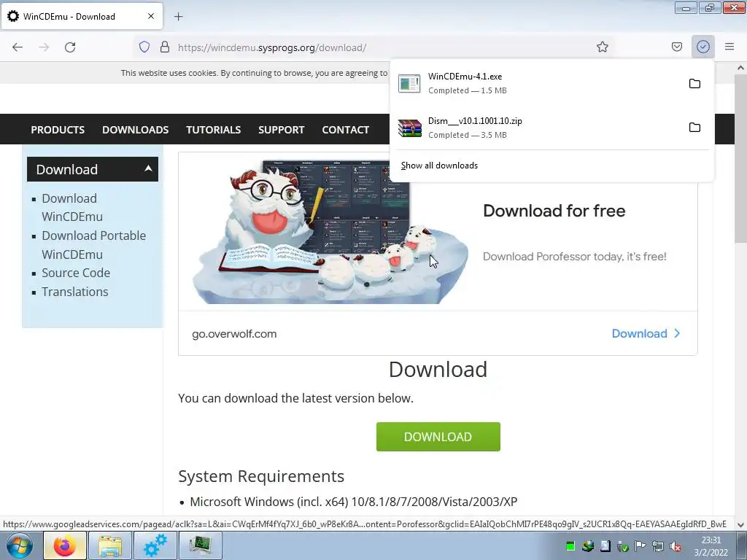Toggle the Downloads panel toolbar button

(x=703, y=47)
